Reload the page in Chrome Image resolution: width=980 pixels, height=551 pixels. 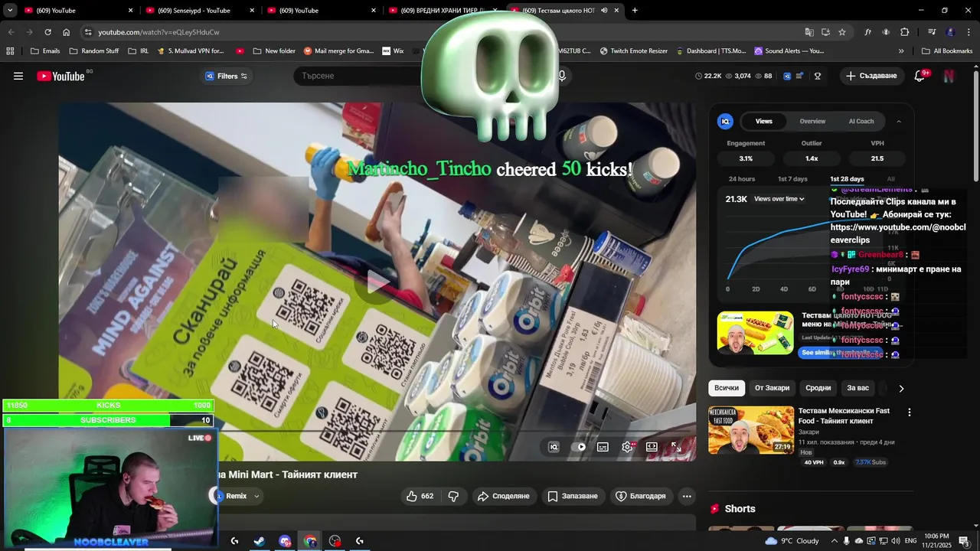(47, 32)
